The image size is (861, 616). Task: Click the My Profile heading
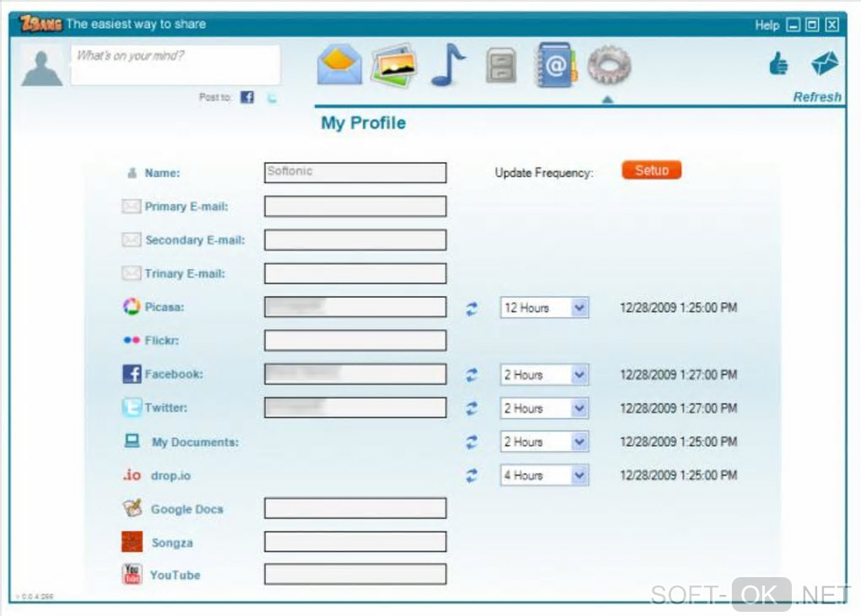[364, 123]
